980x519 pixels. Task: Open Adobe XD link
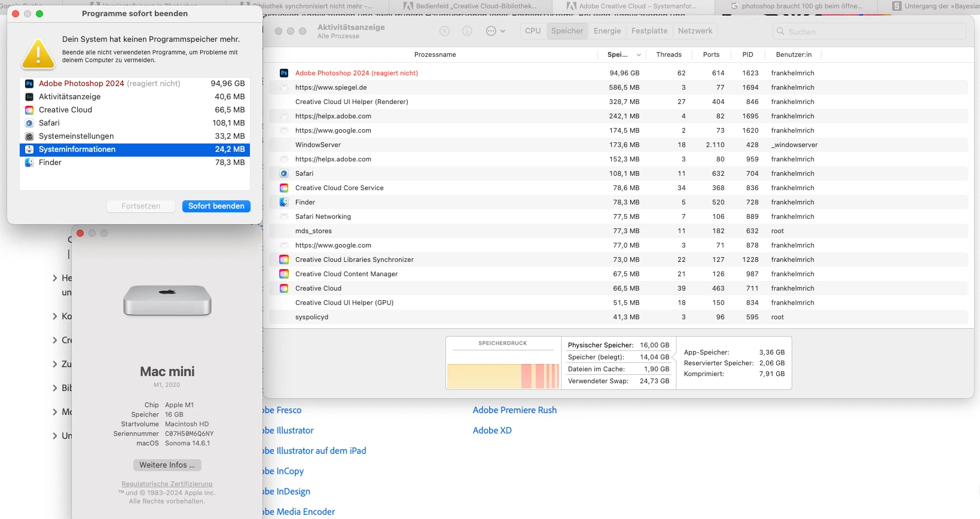click(x=492, y=431)
